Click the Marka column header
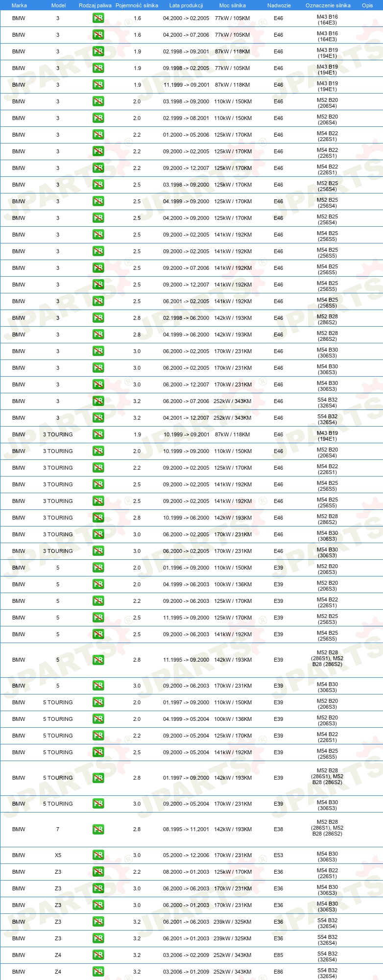This screenshot has width=383, height=980. click(x=19, y=5)
